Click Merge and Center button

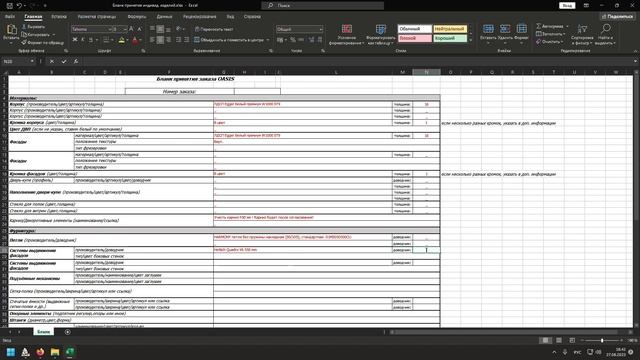(229, 40)
